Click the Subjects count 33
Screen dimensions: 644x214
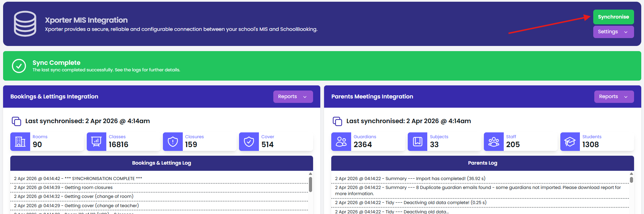434,145
